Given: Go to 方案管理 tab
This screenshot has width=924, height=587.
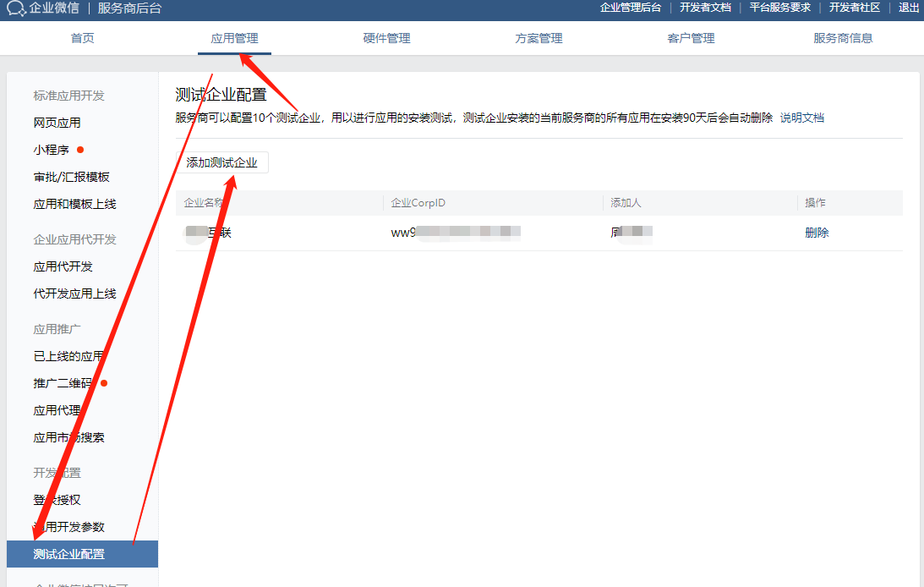Looking at the screenshot, I should click(x=539, y=38).
